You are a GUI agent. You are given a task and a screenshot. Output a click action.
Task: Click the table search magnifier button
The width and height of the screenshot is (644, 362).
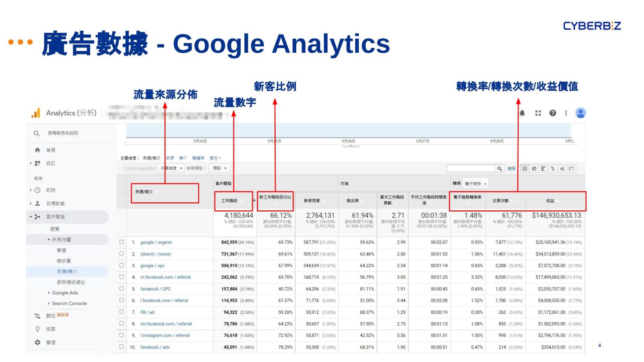pyautogui.click(x=500, y=169)
